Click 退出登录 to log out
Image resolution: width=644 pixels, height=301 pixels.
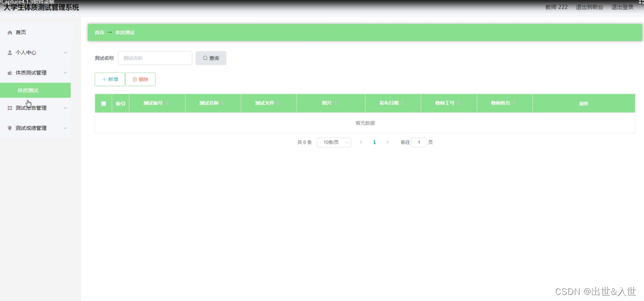[x=622, y=7]
